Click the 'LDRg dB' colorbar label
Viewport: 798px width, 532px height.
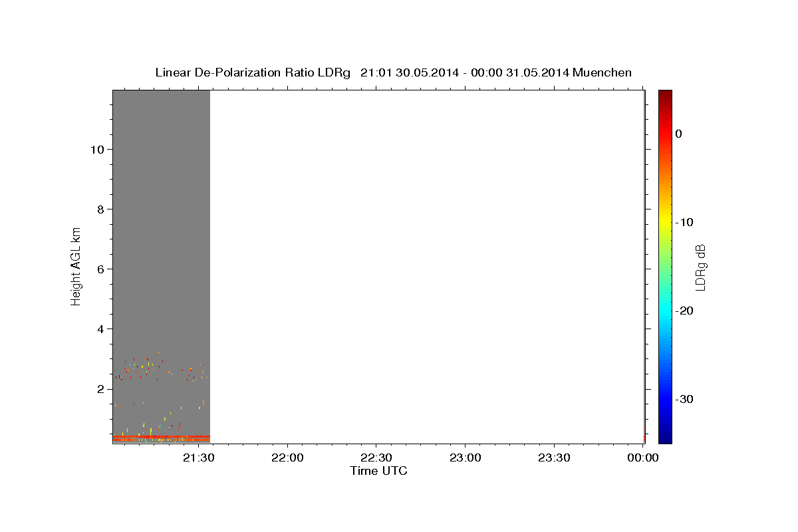700,267
